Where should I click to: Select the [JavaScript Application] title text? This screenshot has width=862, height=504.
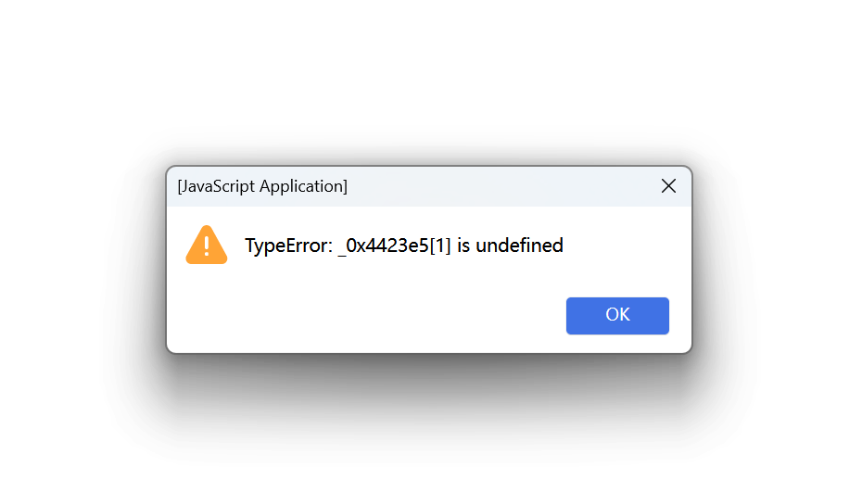click(x=262, y=186)
